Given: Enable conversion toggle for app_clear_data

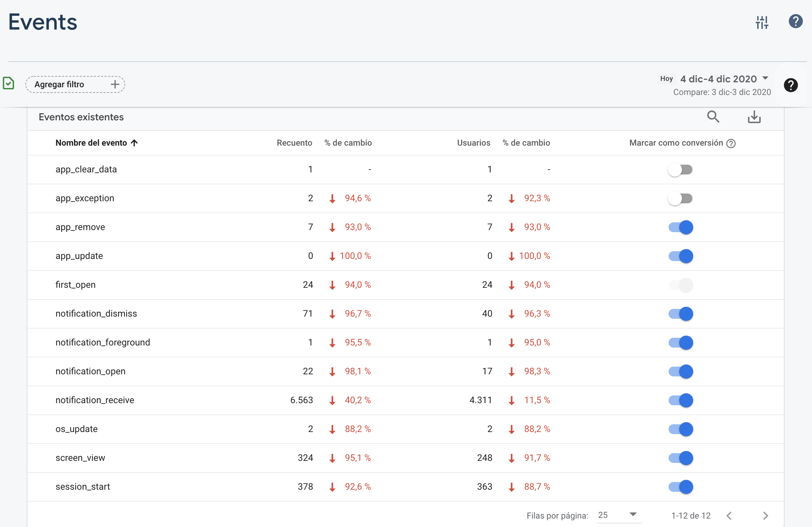Looking at the screenshot, I should (680, 170).
